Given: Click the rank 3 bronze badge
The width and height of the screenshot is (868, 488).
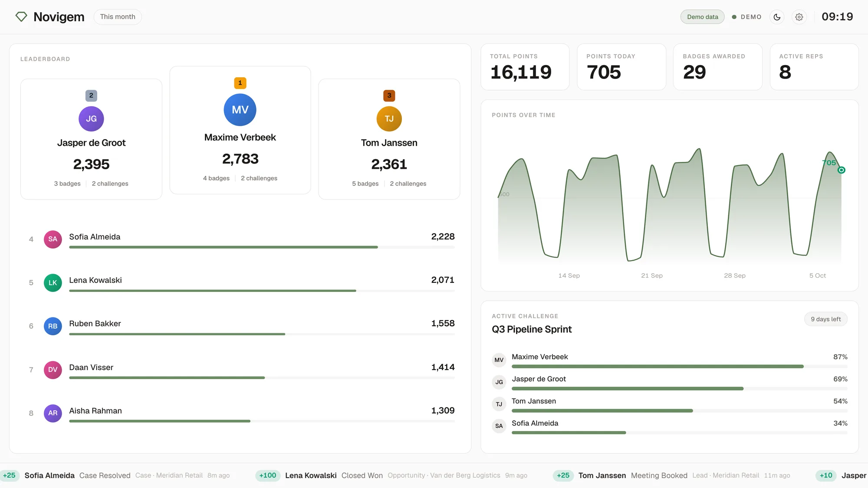Looking at the screenshot, I should 389,95.
